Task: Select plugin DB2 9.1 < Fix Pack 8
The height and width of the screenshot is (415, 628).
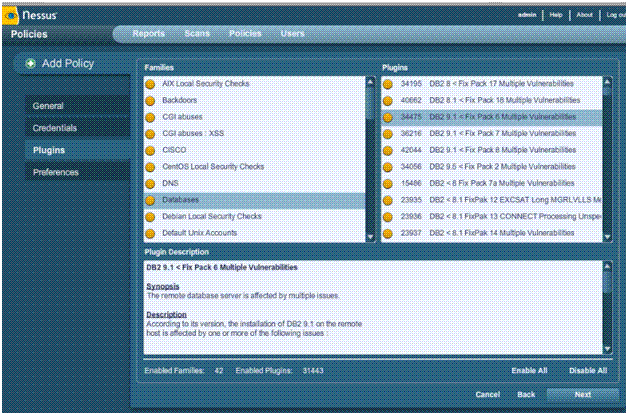Action: click(492, 150)
